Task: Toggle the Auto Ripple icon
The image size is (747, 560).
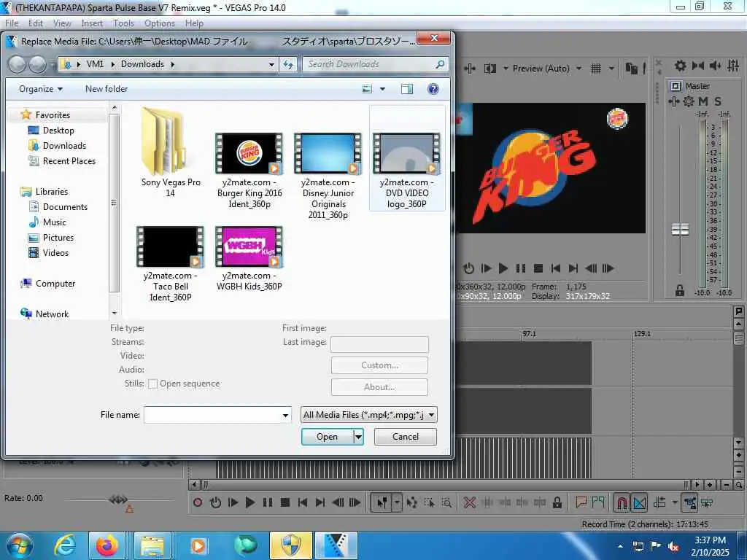Action: pyautogui.click(x=659, y=502)
